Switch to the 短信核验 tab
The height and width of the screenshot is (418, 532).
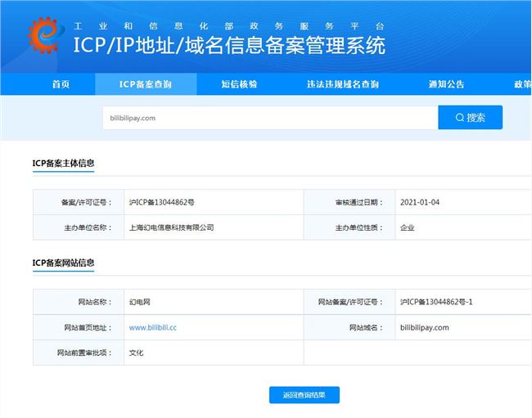click(239, 84)
